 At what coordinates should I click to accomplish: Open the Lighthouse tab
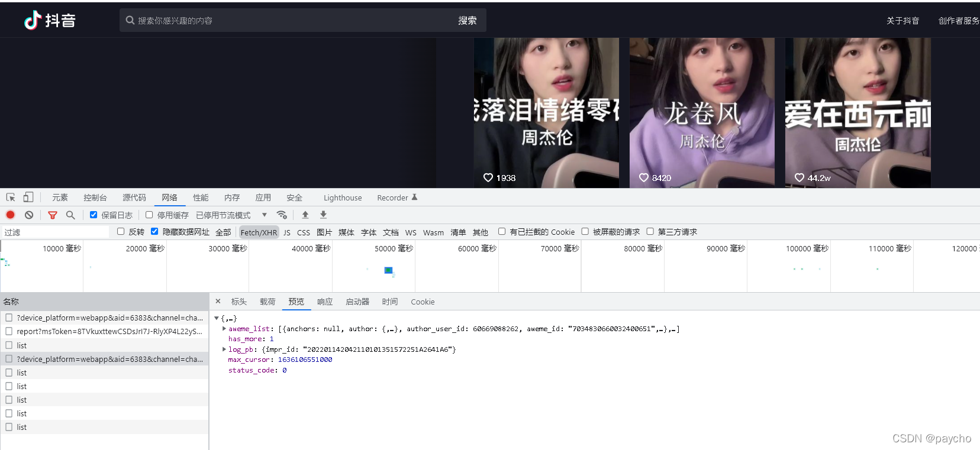343,198
